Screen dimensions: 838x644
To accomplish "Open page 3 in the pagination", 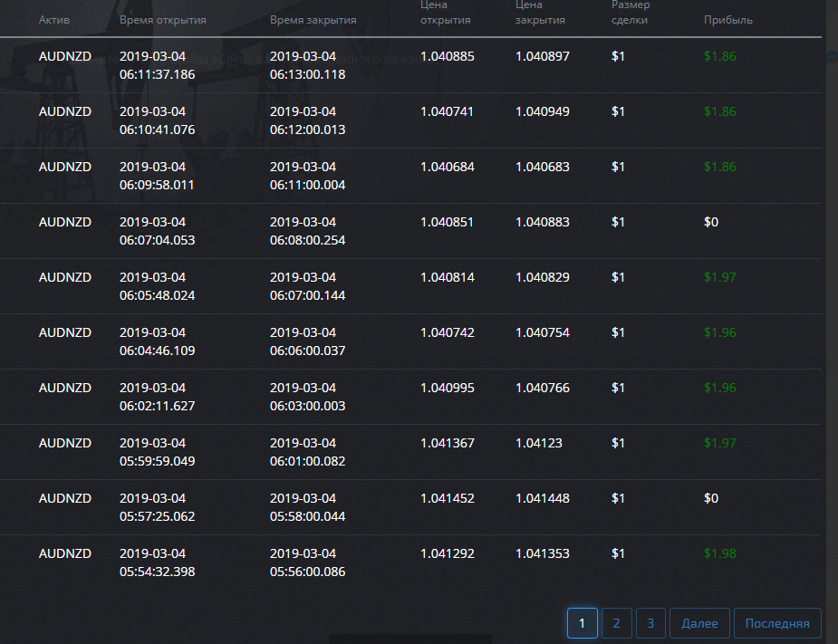I will point(650,623).
